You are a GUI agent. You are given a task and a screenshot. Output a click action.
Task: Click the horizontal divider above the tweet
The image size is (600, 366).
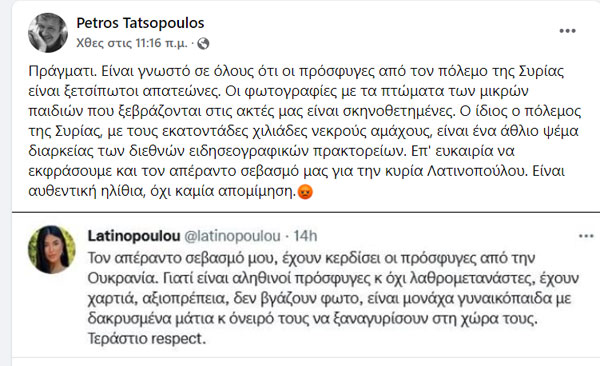point(306,211)
